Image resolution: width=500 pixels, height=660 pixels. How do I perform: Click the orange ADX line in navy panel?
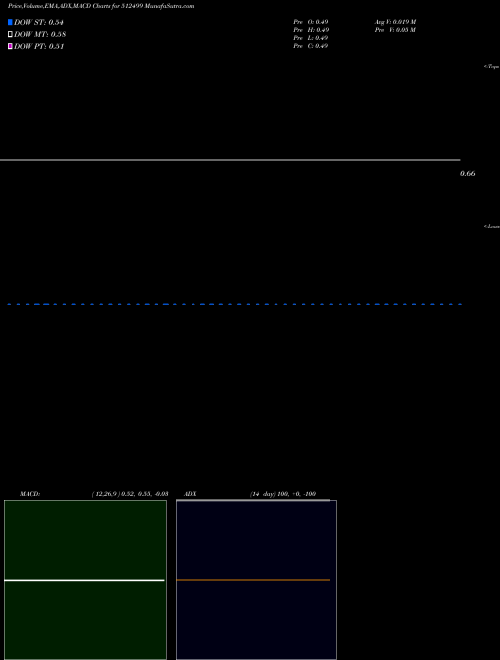tap(253, 580)
